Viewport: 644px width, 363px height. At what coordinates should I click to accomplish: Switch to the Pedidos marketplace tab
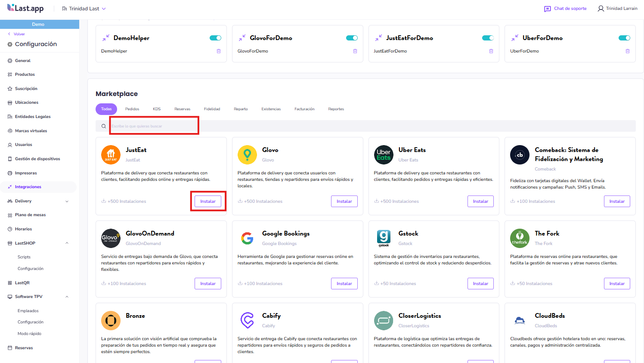132,109
